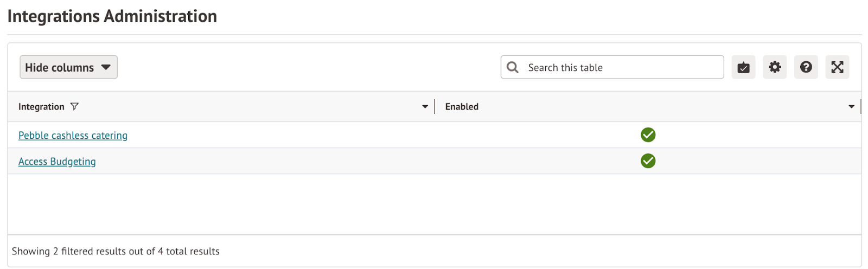Expand table to fullscreen
The image size is (868, 269).
[837, 67]
